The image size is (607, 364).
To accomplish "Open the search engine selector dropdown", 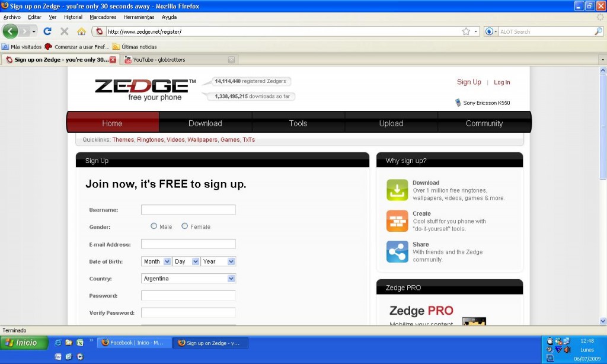I will point(491,31).
